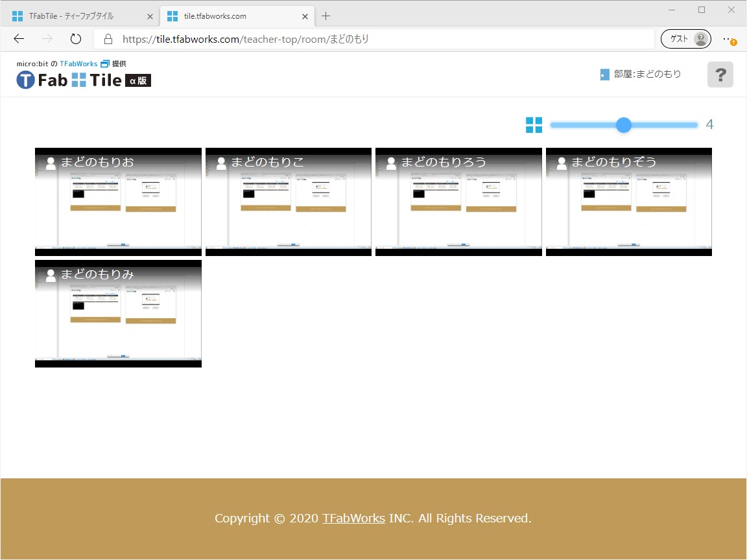747x560 pixels.
Task: Click the user icon beside まどのもりぞう
Action: 562,163
